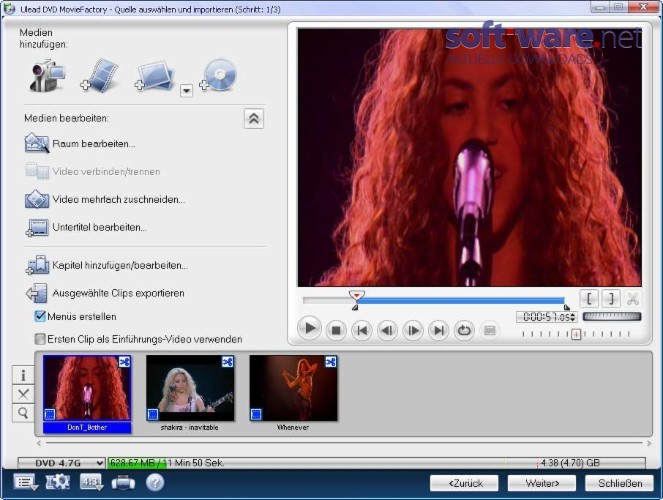Click scissors badge on shakira - inevitable clip
663x500 pixels.
pyautogui.click(x=227, y=362)
